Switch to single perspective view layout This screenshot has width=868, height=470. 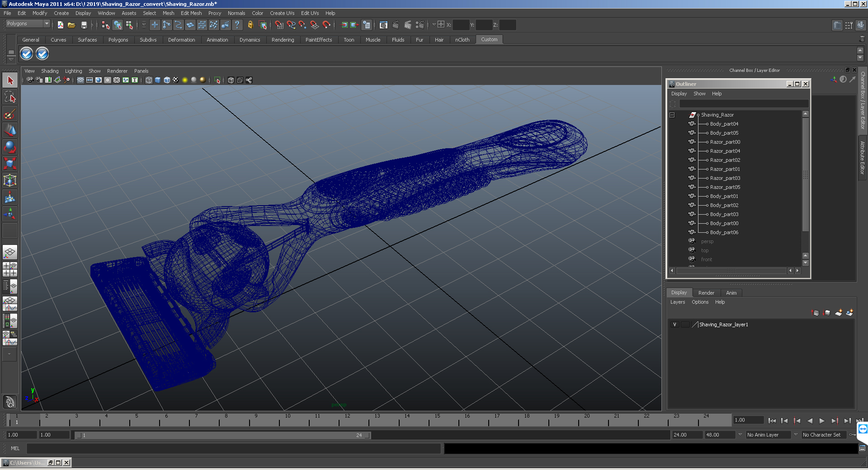(x=10, y=252)
